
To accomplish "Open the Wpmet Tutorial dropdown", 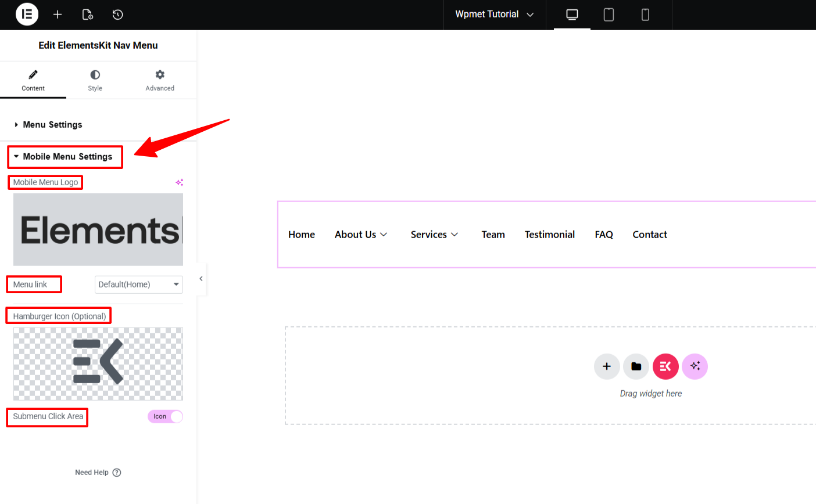I will pos(495,14).
